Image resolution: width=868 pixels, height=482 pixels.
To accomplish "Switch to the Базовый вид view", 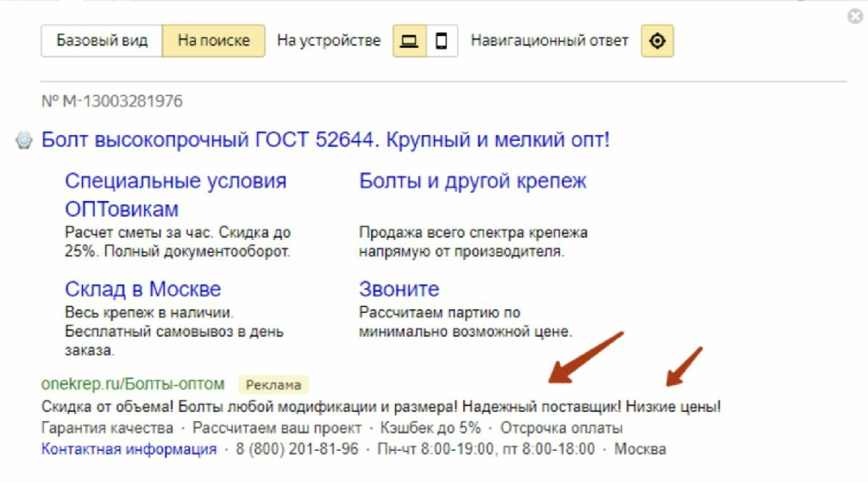I will click(x=101, y=41).
